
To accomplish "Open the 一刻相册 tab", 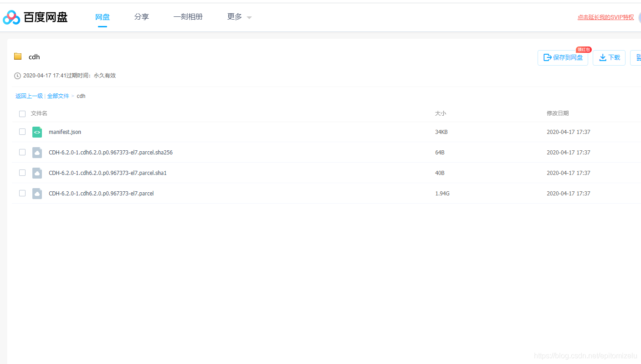I will click(188, 17).
